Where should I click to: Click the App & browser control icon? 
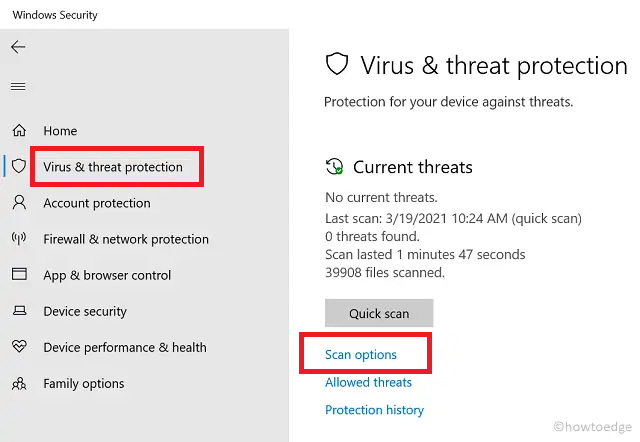click(x=19, y=275)
